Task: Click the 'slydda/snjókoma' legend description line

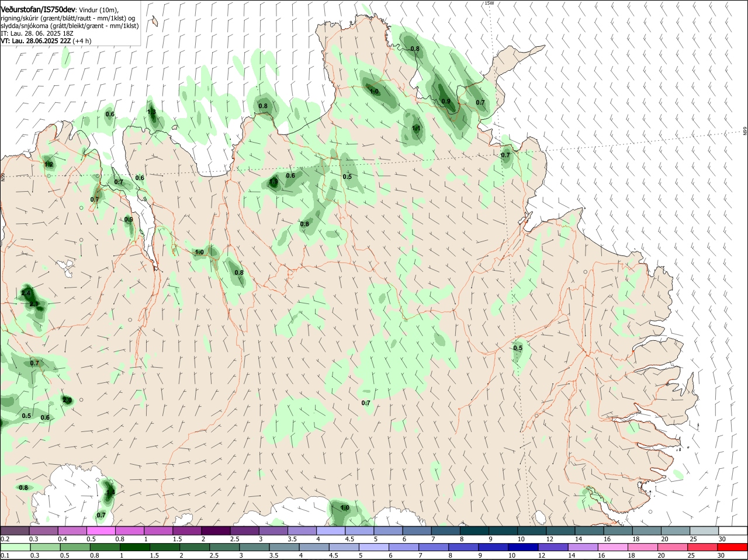Action: (x=70, y=26)
